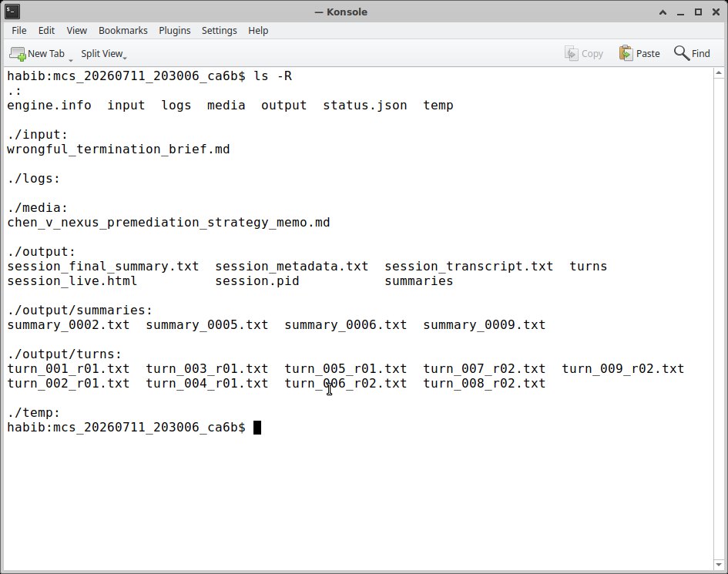
Task: Maximize the Konsole window
Action: tap(698, 12)
